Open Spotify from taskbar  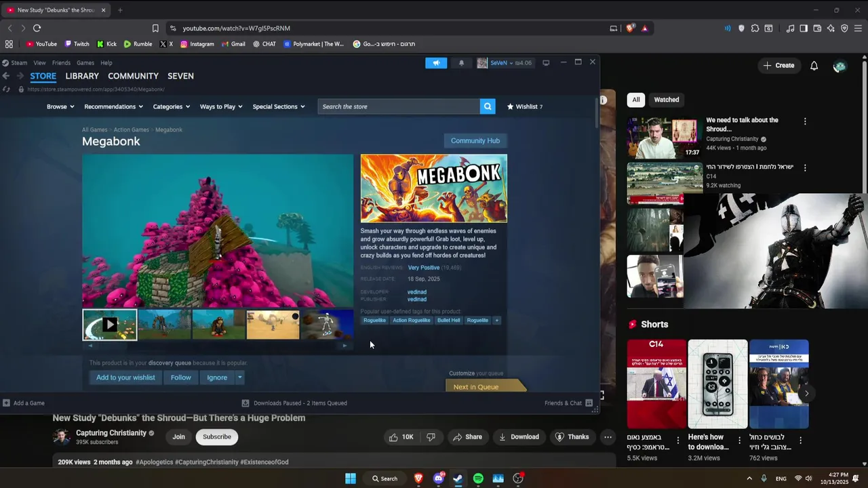[478, 479]
